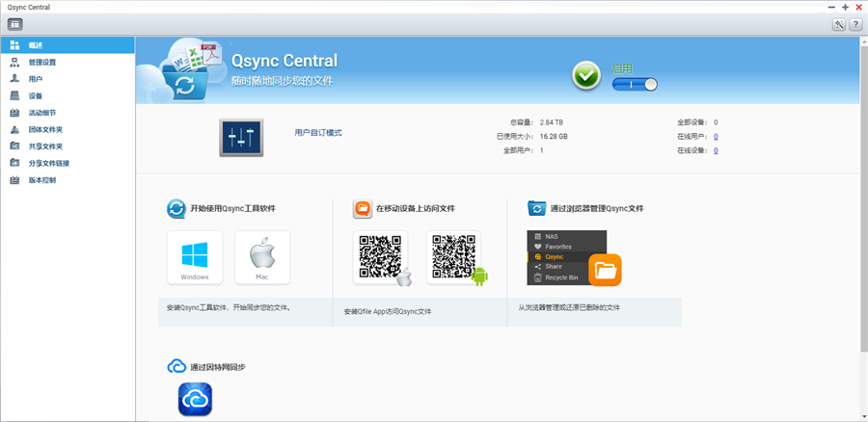
Task: Click the 用户自订模式 link
Action: [x=318, y=133]
